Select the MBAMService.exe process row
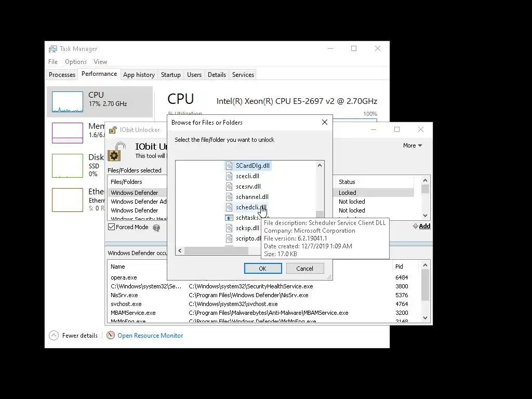 coord(264,313)
